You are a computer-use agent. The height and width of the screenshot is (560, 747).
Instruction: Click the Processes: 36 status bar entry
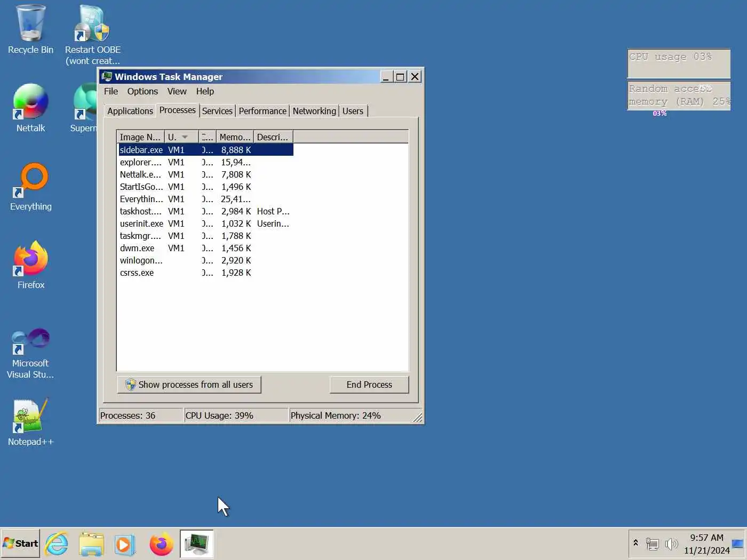[140, 415]
